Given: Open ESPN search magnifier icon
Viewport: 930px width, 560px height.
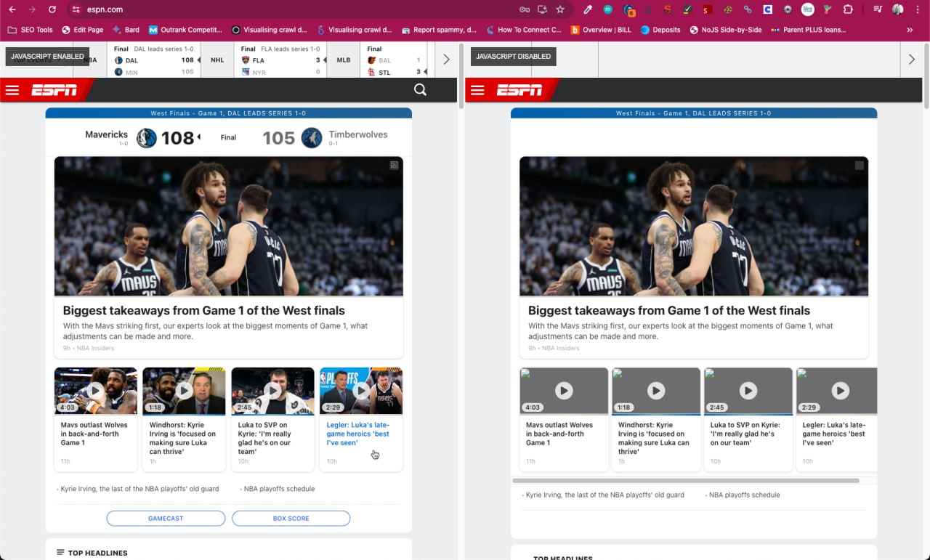Looking at the screenshot, I should pyautogui.click(x=420, y=90).
